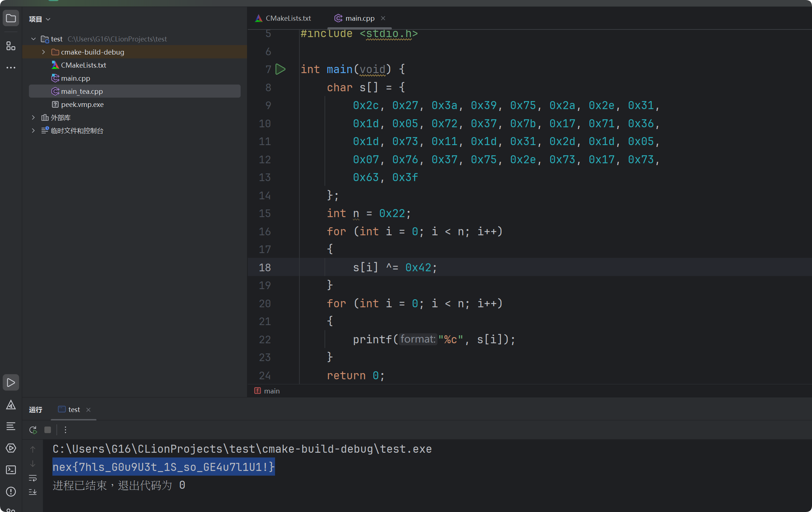This screenshot has width=812, height=512.
Task: Click the Rerun test icon
Action: point(33,430)
